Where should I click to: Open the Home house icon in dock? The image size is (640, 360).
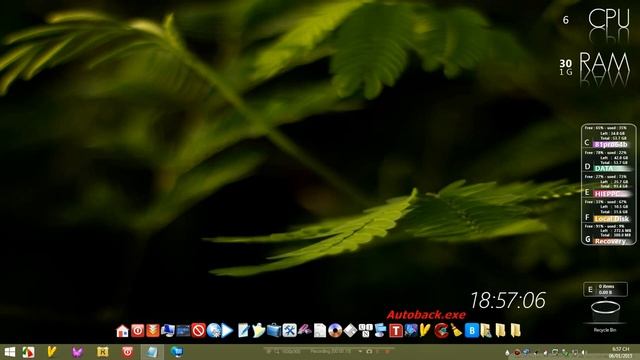(122, 331)
